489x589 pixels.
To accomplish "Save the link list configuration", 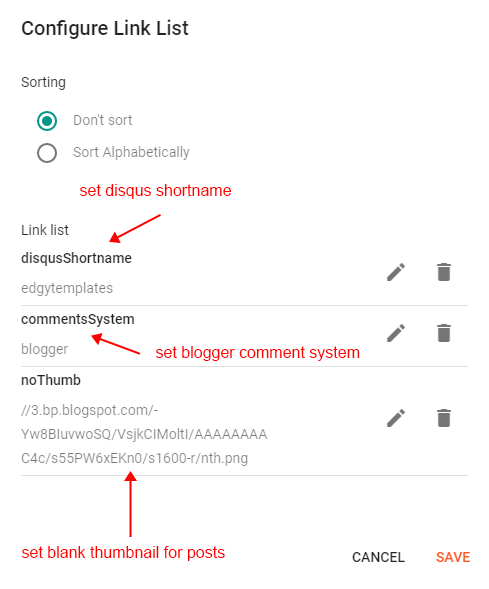I will 453,557.
